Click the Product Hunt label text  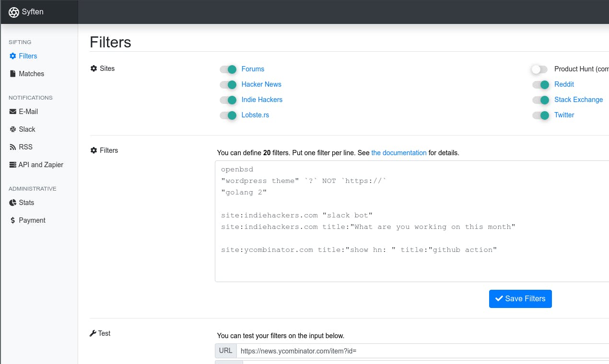point(581,69)
